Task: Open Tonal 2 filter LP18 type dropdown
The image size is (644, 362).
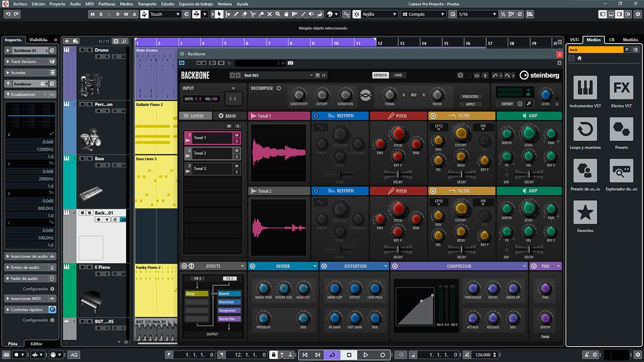Action: point(438,202)
